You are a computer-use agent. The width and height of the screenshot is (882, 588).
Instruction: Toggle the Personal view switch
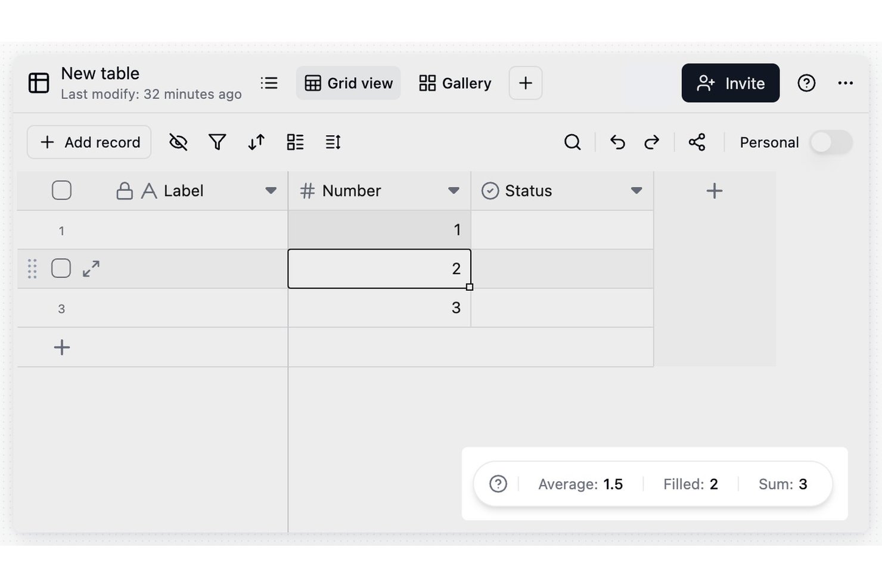831,142
